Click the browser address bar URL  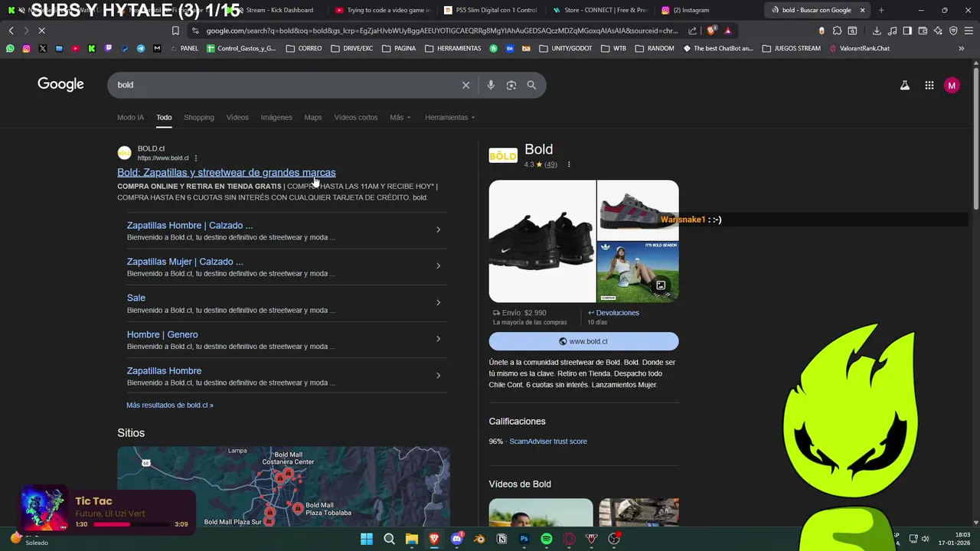[x=443, y=31]
